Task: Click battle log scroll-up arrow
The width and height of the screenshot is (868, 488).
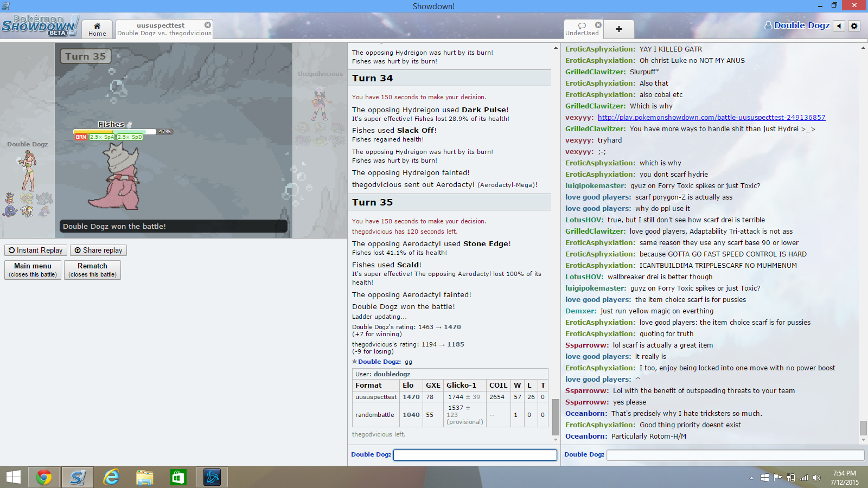Action: click(x=556, y=48)
